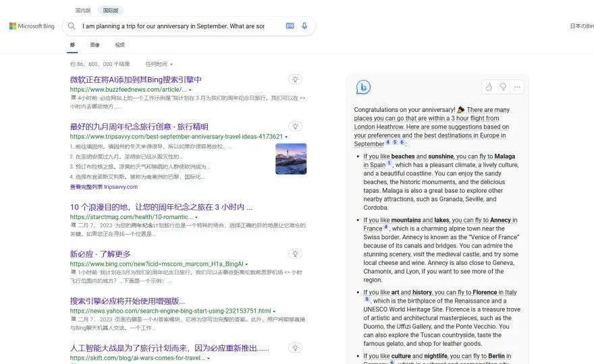Switch to the 图像 images tab
The height and width of the screenshot is (364, 594).
94,44
